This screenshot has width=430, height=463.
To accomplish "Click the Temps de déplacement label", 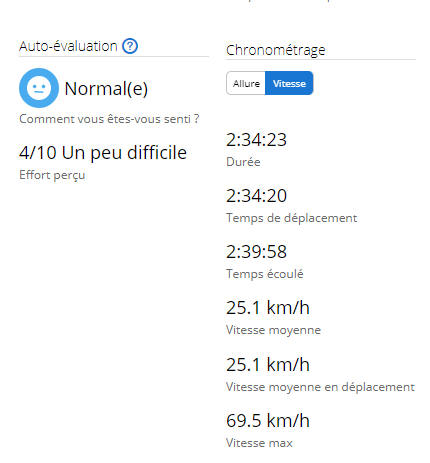I will pos(292,218).
